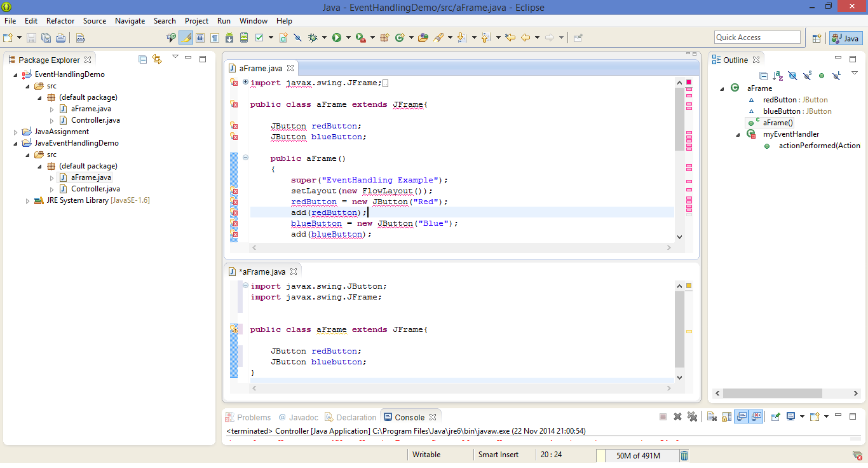Click the heap status memory bar
The width and height of the screenshot is (868, 468).
(x=638, y=455)
